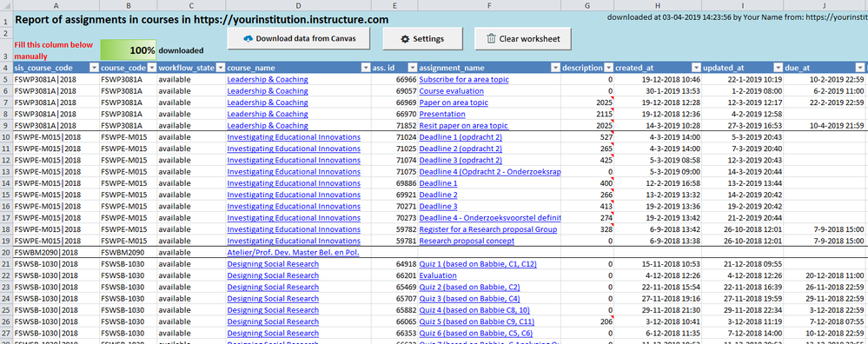The image size is (868, 344).
Task: Click the gear icon on the Settings button
Action: pos(405,39)
